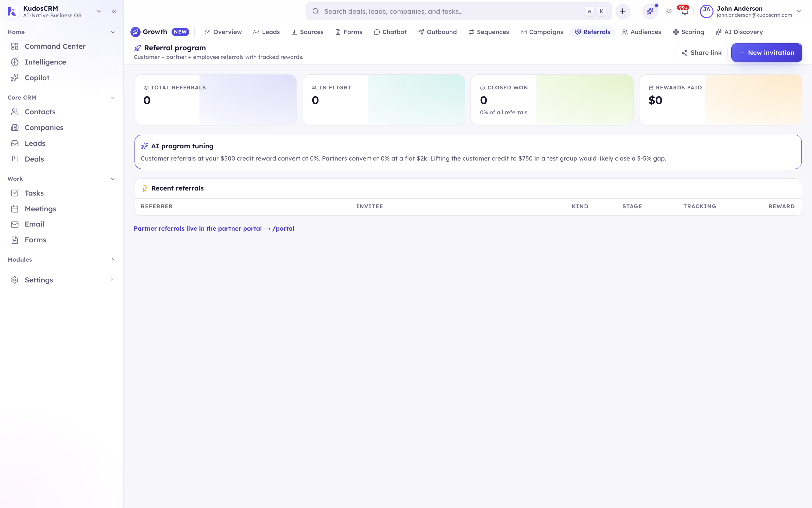Click the Total Referrals card
812x508 pixels.
[215, 100]
